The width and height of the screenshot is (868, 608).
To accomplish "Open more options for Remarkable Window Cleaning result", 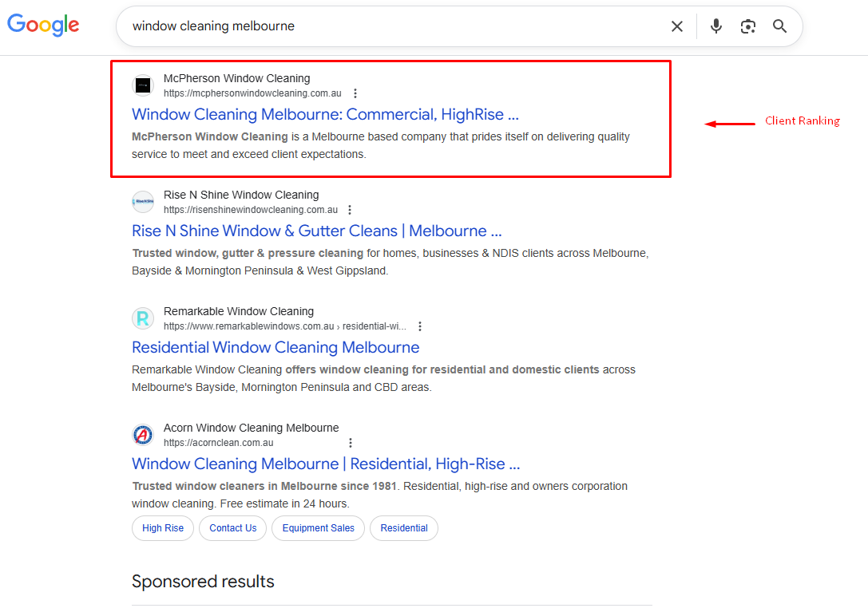I will pos(420,326).
